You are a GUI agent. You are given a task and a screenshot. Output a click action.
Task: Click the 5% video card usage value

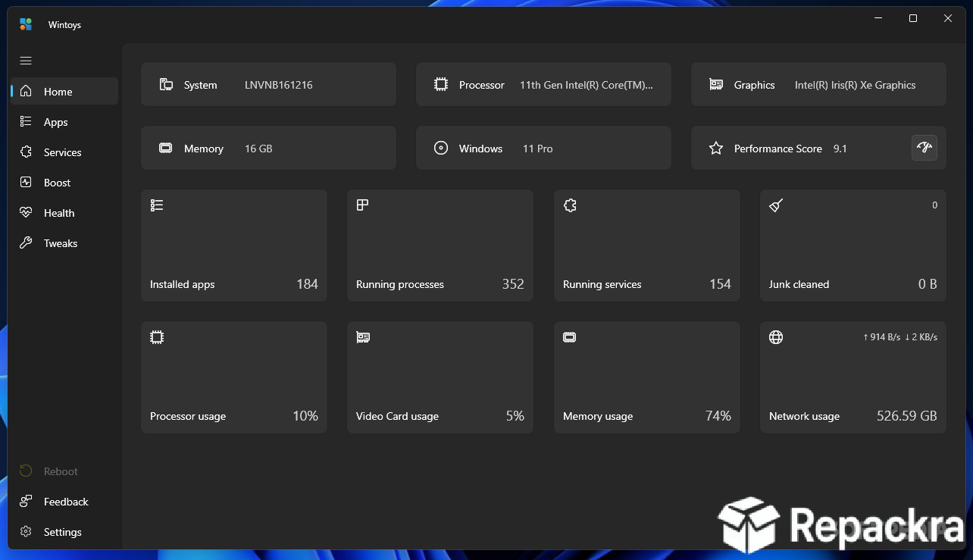coord(515,416)
